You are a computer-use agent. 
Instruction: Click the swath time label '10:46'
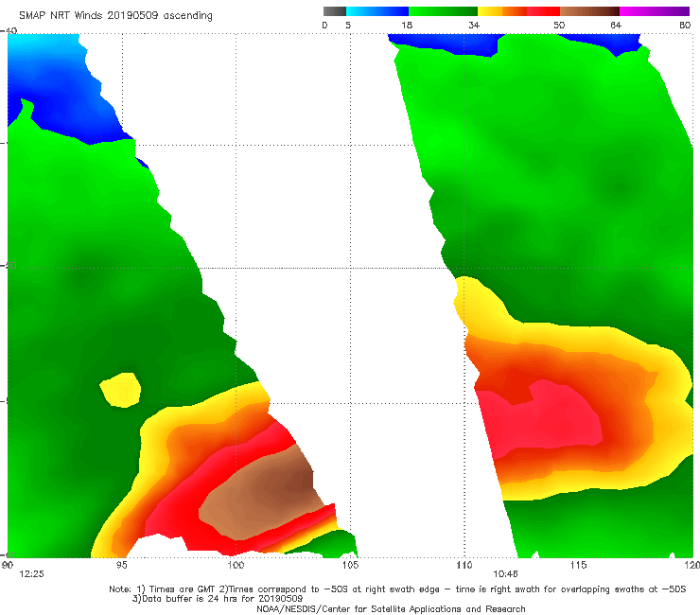click(505, 574)
